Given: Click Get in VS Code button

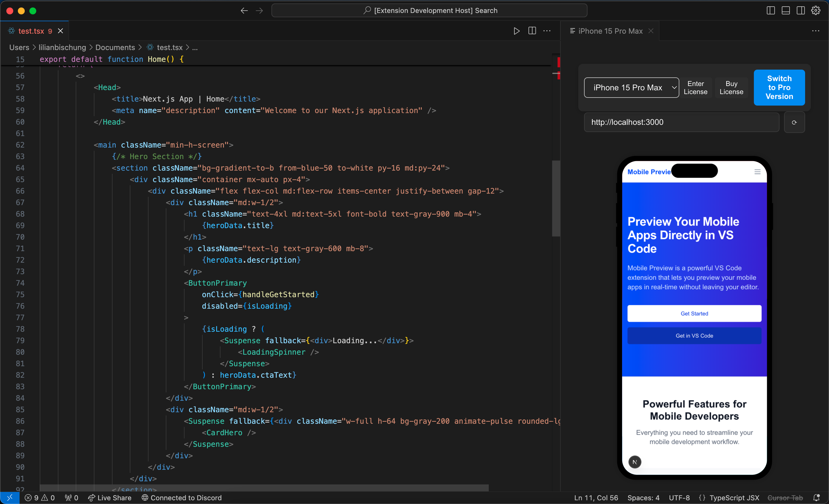Looking at the screenshot, I should 694,335.
